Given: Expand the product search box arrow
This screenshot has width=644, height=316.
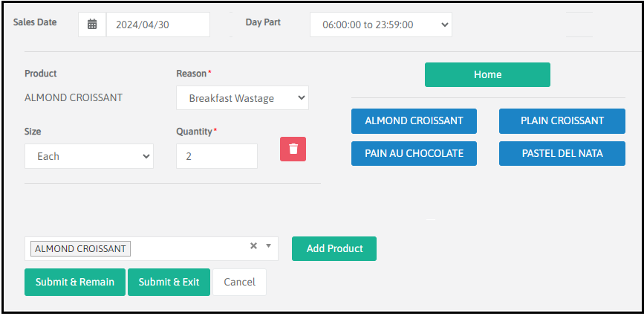Looking at the screenshot, I should pos(268,246).
